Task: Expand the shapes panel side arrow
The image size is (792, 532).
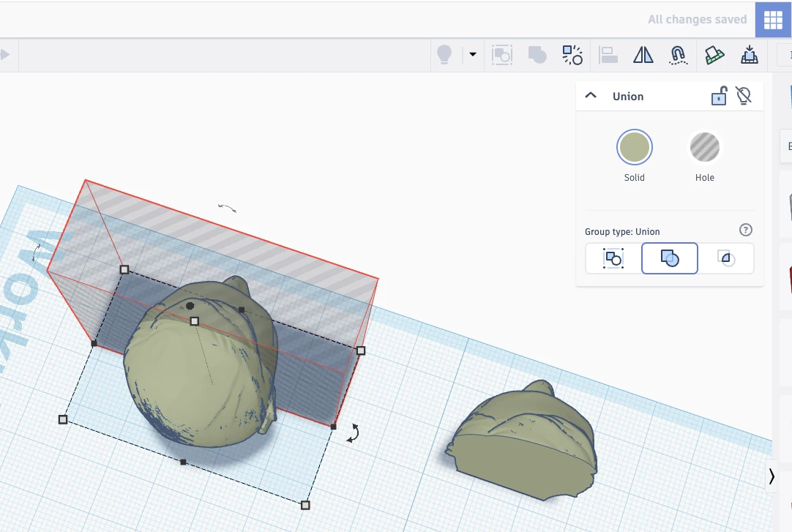Action: [772, 476]
